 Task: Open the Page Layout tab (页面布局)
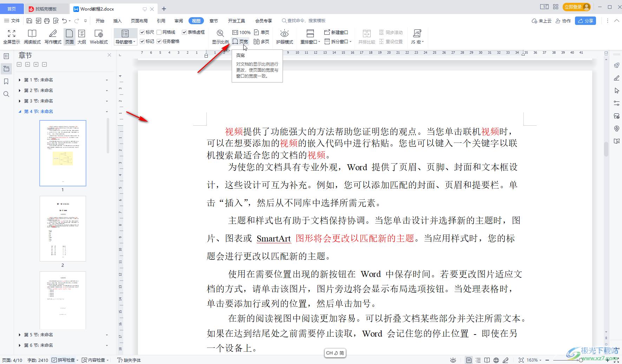tap(139, 21)
